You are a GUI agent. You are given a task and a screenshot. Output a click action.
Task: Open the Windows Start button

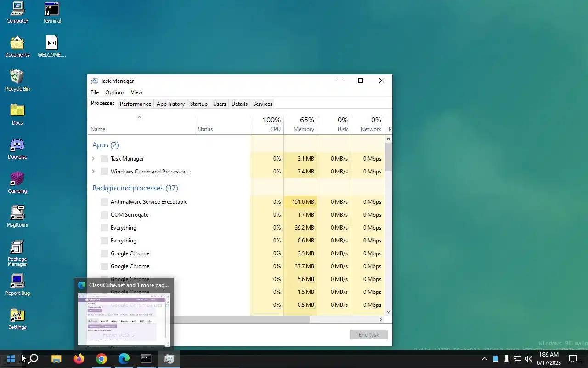pyautogui.click(x=11, y=359)
